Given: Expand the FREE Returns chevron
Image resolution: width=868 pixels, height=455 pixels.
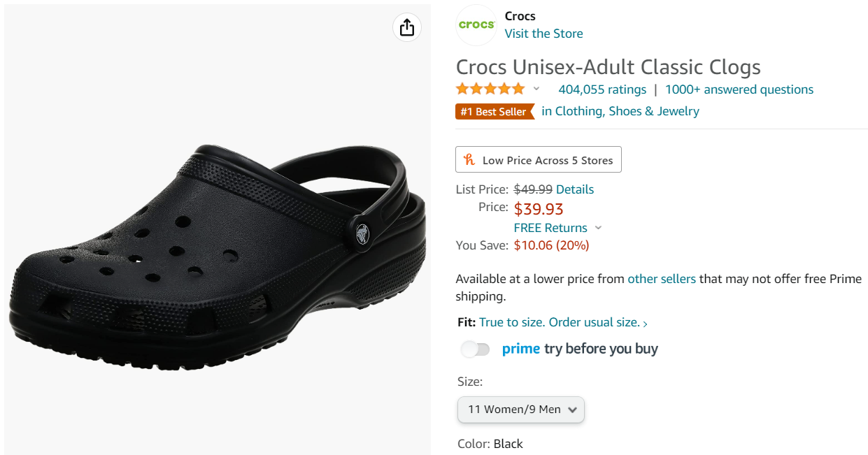Looking at the screenshot, I should click(598, 228).
